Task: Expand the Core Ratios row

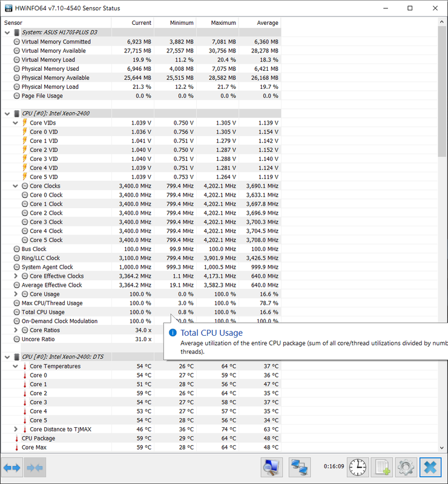Action: point(16,330)
